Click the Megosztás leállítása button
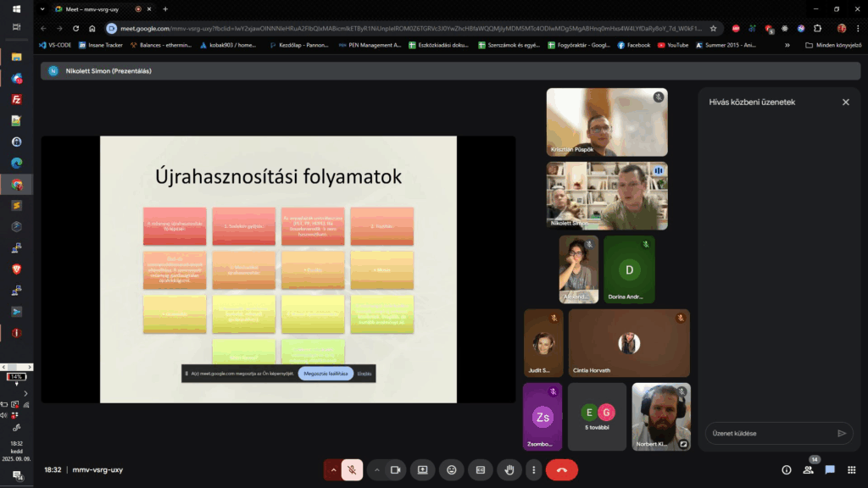This screenshot has height=488, width=868. 325,373
